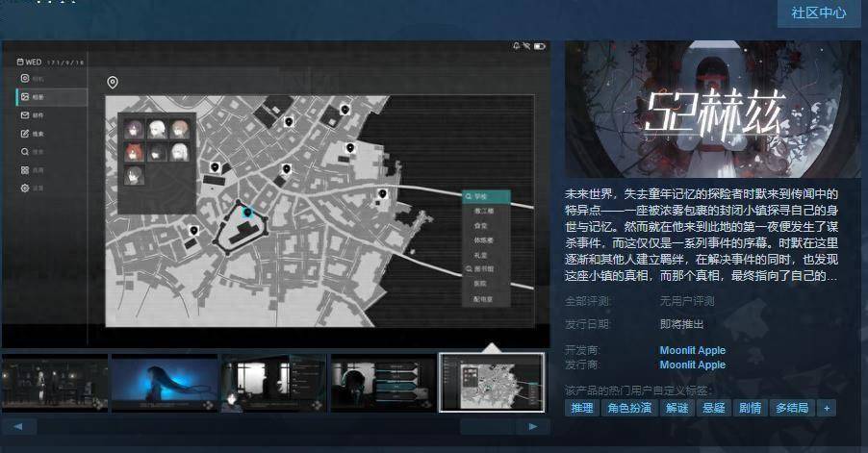Click the 应用 apps grid icon
868x453 pixels.
point(24,170)
